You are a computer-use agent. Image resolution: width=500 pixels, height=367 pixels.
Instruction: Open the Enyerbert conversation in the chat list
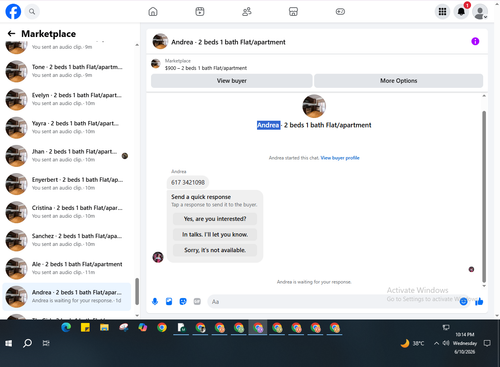[67, 184]
